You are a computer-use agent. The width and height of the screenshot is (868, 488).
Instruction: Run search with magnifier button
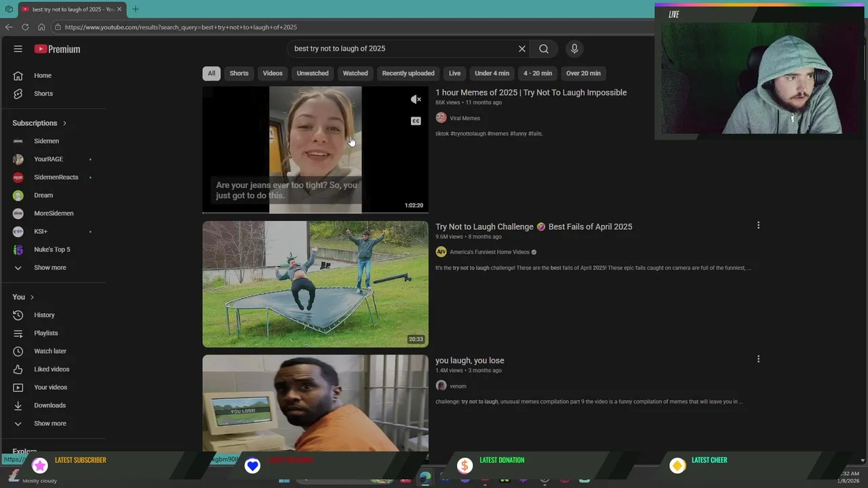click(544, 49)
